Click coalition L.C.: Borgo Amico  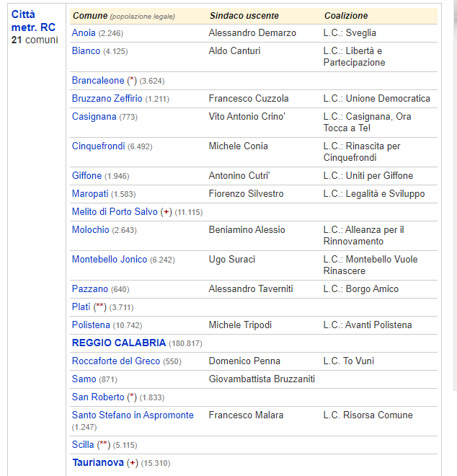tap(361, 288)
